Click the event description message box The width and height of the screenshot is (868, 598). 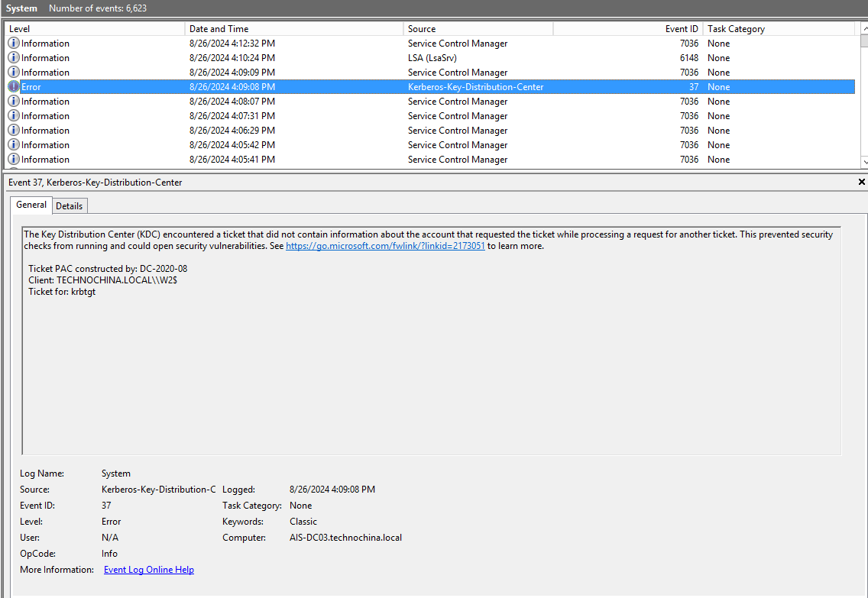(431, 341)
